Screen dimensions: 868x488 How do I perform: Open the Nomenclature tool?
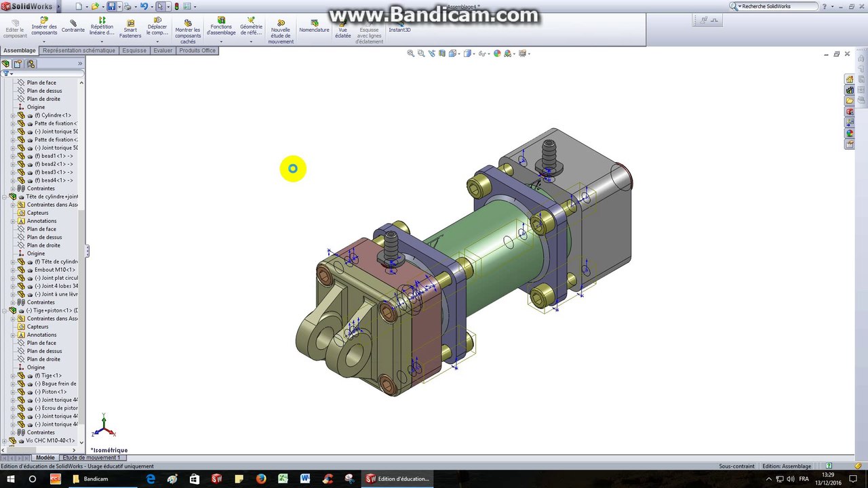(x=314, y=26)
